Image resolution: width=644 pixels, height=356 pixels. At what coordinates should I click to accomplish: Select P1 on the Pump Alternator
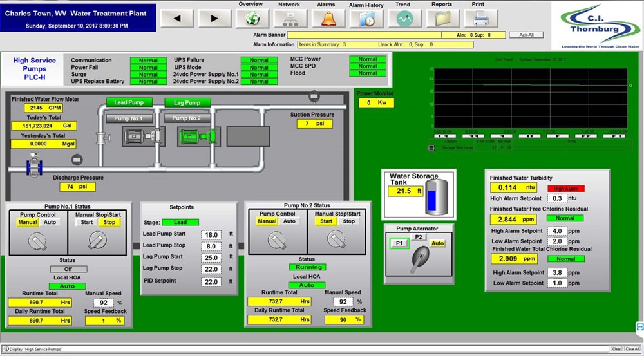coord(398,243)
